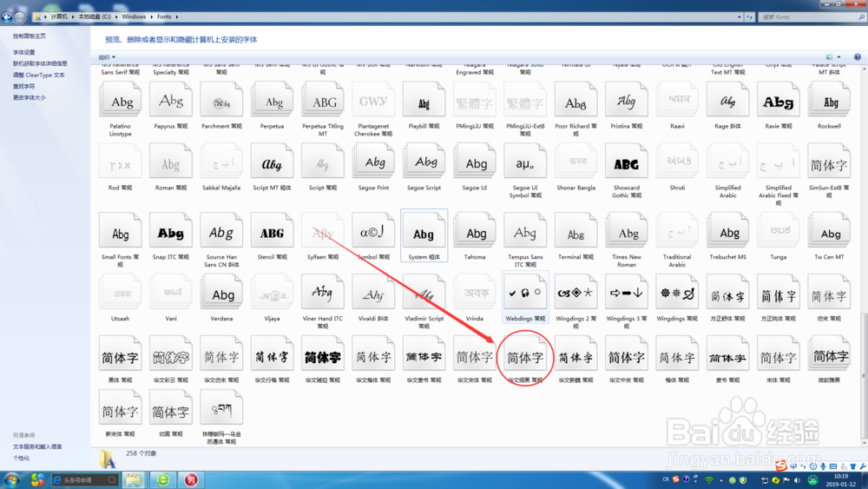Open the 组织 (Organize) dropdown menu
The image size is (868, 489).
pyautogui.click(x=107, y=57)
